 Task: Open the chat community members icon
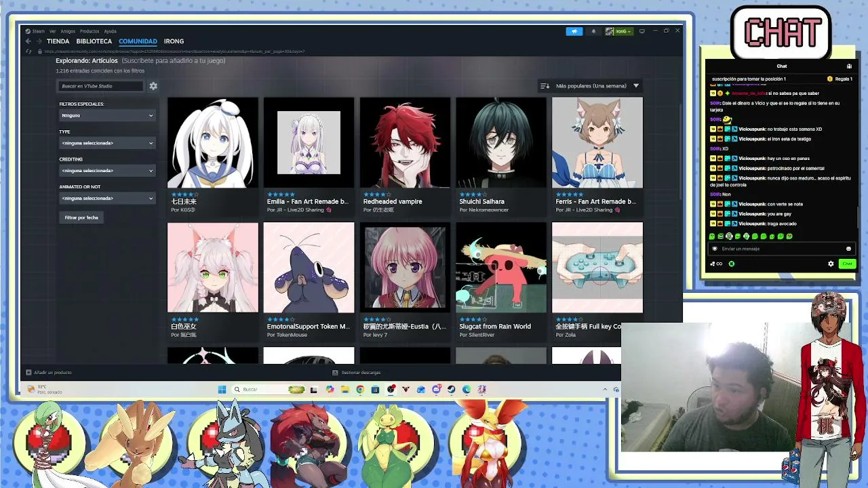[849, 66]
